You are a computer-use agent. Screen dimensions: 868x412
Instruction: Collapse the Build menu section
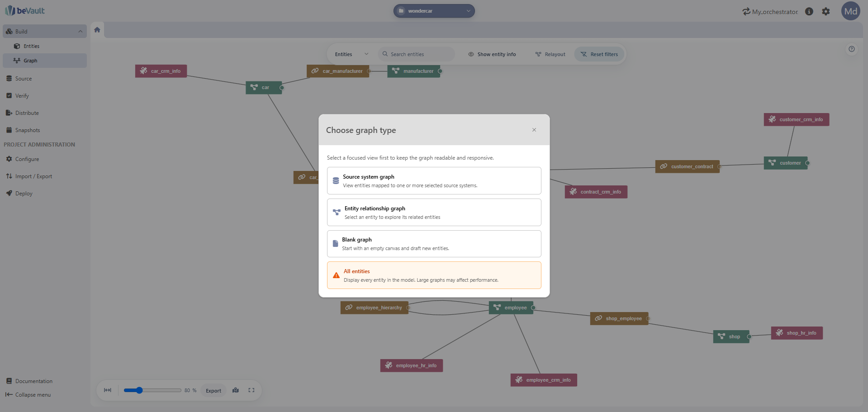44,31
